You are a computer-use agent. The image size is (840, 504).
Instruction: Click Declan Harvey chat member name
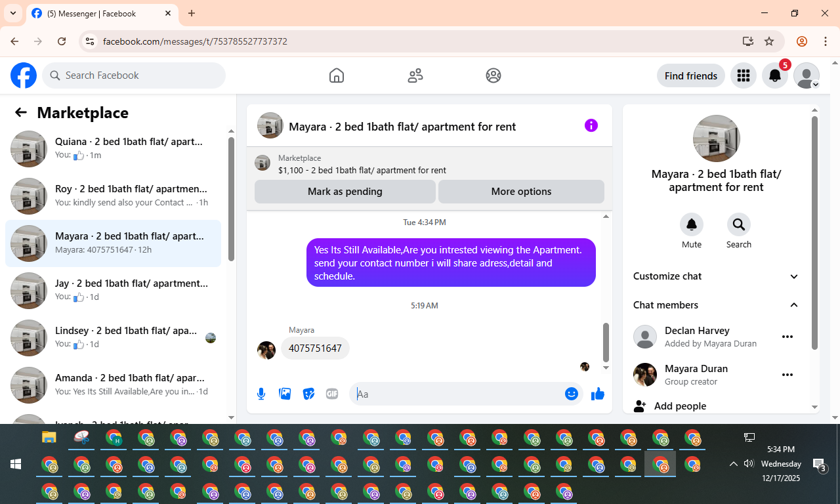coord(697,331)
